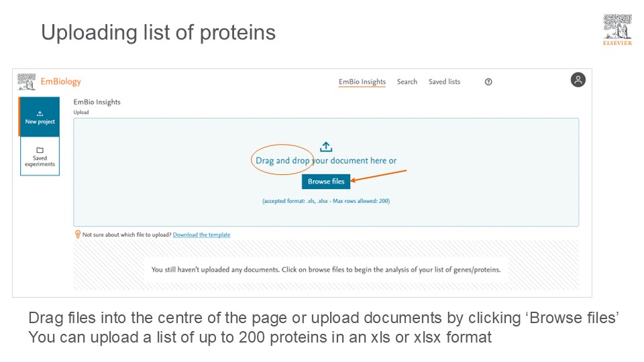This screenshot has height=362, width=644.
Task: Go to the Search tab
Action: coord(407,82)
